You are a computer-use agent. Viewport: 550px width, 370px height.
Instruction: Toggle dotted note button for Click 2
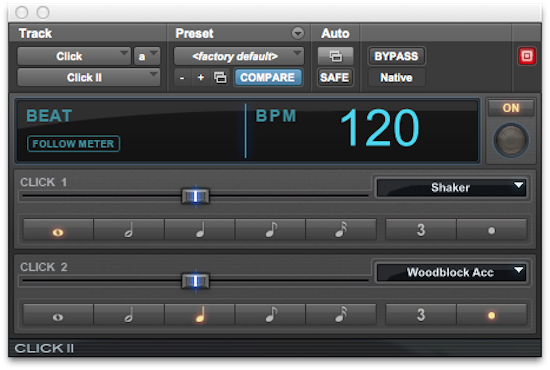click(492, 315)
